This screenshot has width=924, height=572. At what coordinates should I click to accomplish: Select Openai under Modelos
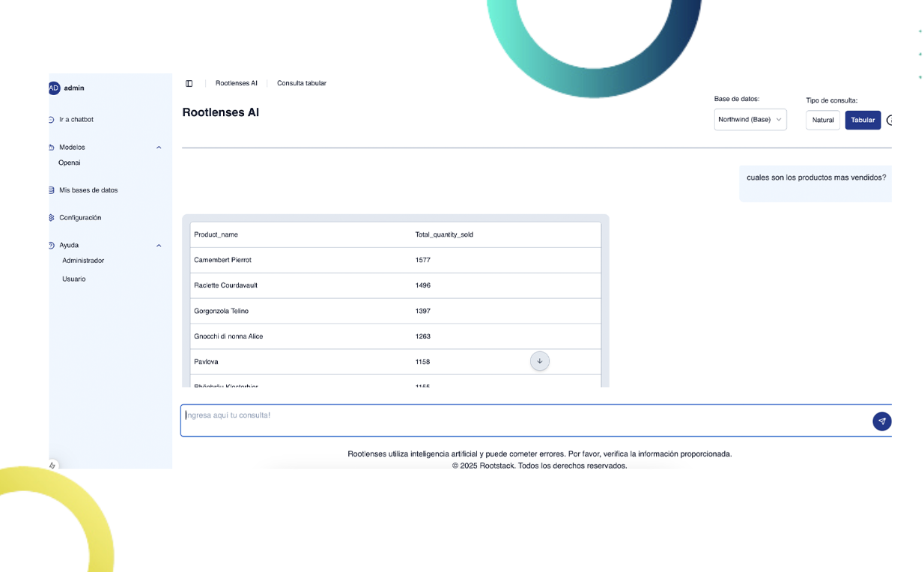pyautogui.click(x=70, y=162)
